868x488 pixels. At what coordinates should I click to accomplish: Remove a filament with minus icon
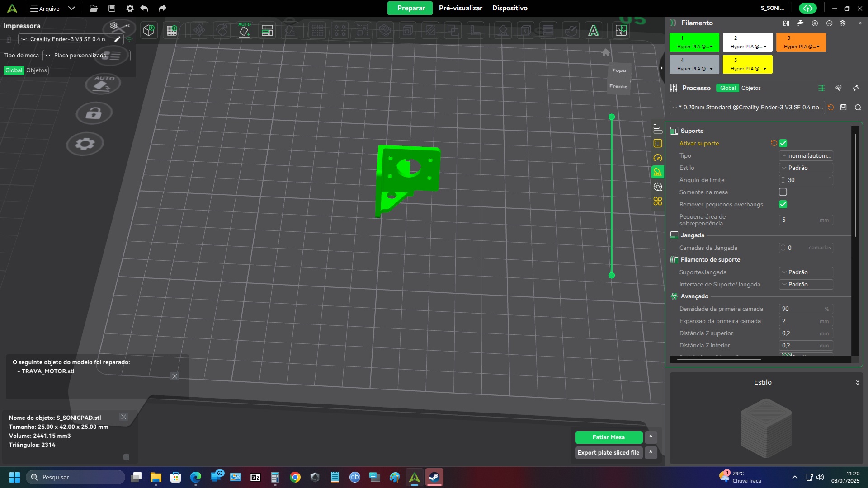[x=829, y=23]
